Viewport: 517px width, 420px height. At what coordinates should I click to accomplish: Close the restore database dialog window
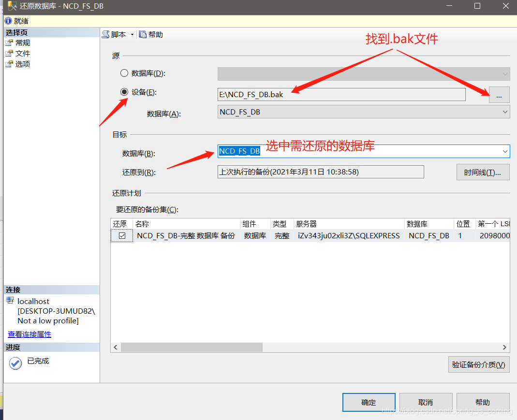coord(506,6)
